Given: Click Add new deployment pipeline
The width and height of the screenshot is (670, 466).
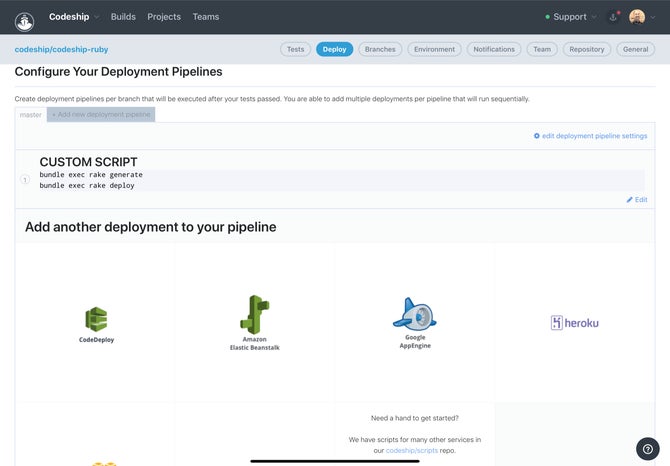Looking at the screenshot, I should pyautogui.click(x=101, y=114).
